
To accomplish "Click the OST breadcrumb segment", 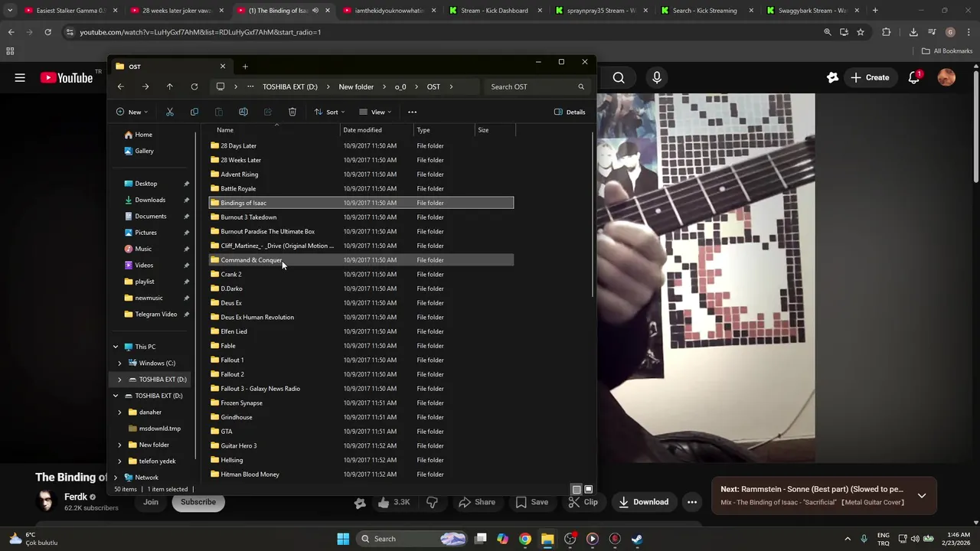I will pos(433,86).
